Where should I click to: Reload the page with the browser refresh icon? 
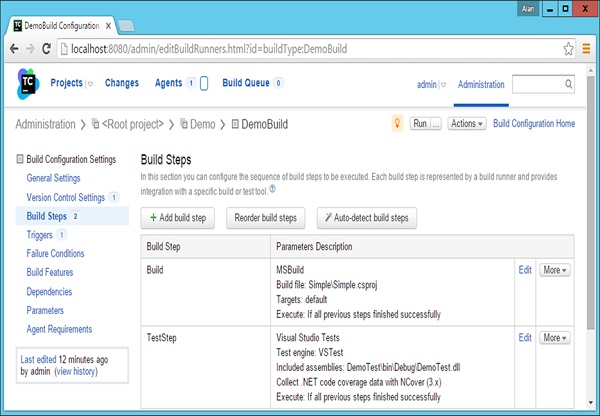coord(49,48)
